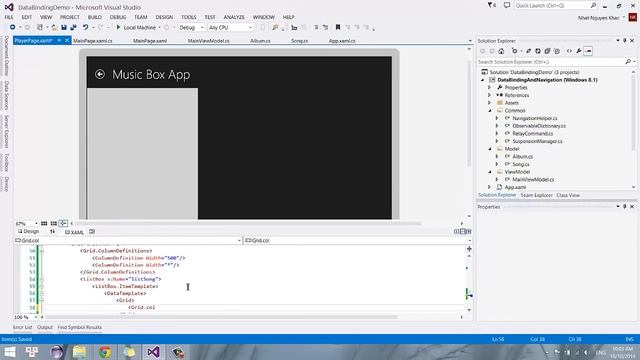Viewport: 640px width, 360px height.
Task: Select the horizontal split view icon
Action: pyautogui.click(x=462, y=231)
